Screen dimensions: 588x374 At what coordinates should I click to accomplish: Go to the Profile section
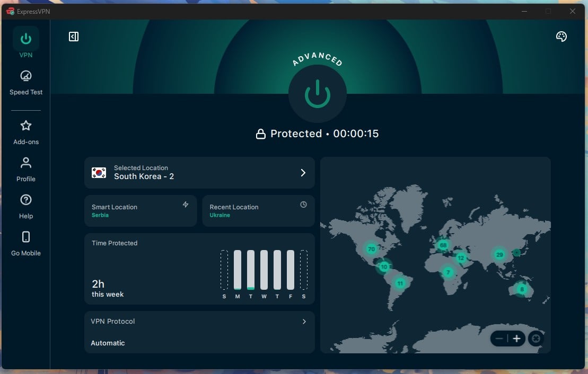coord(26,170)
